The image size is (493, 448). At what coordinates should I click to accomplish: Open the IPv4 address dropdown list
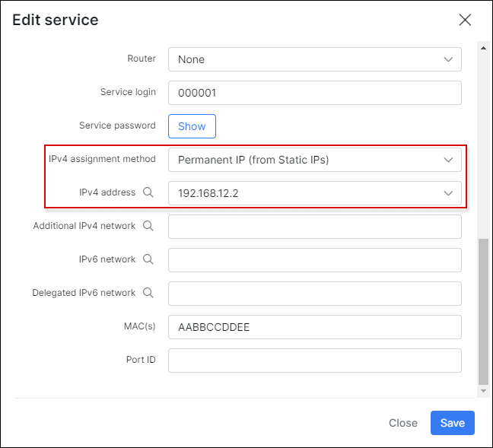tap(314, 193)
